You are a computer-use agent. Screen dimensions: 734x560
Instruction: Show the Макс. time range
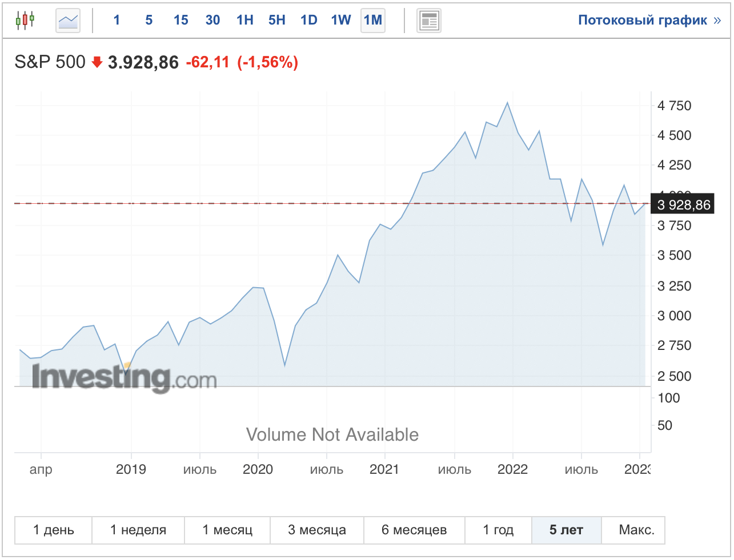[636, 530]
